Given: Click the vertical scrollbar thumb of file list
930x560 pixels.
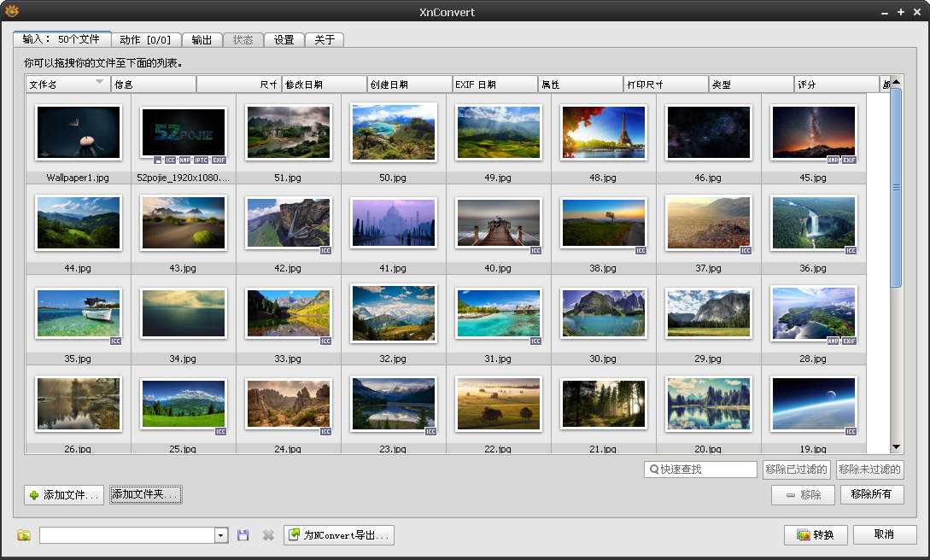Looking at the screenshot, I should pos(896,187).
